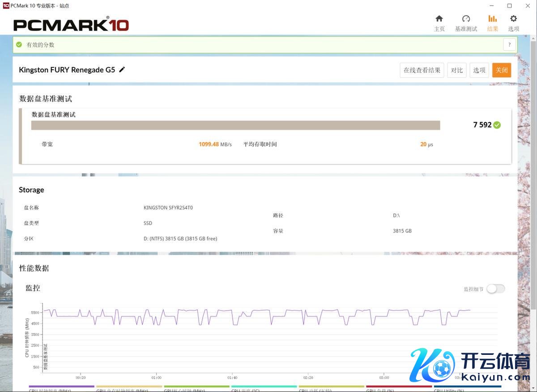Click the pencil icon to rename result
Image resolution: width=537 pixels, height=392 pixels.
point(122,70)
